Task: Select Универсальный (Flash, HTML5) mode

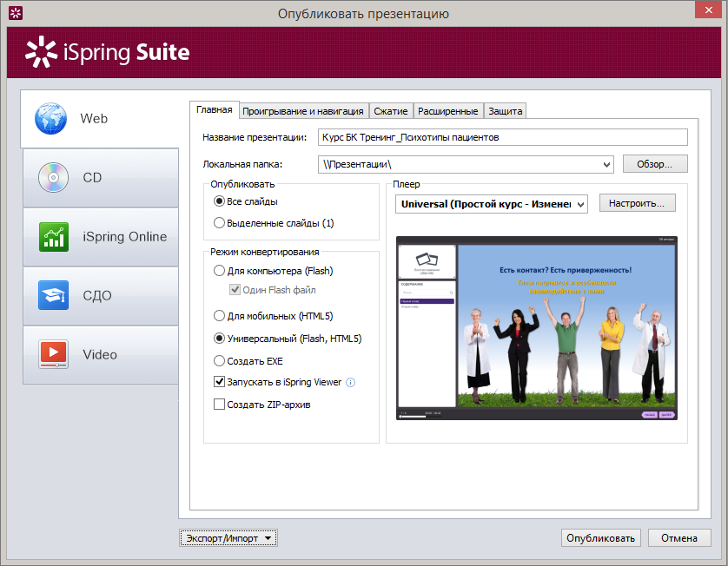Action: [219, 339]
